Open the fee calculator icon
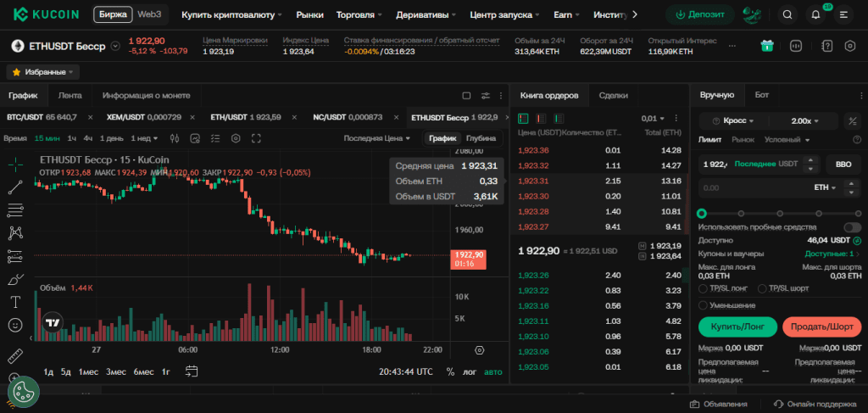The image size is (868, 413). click(851, 120)
